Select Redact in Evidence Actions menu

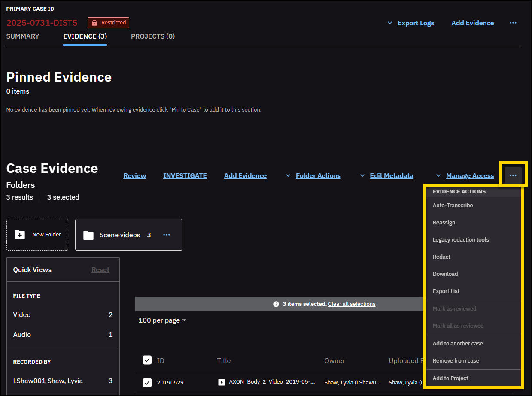473,257
